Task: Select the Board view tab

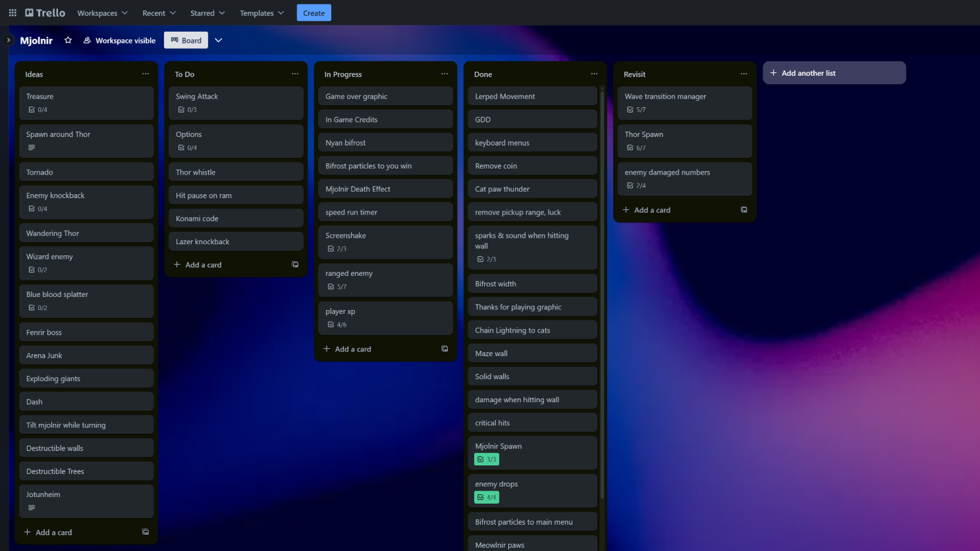Action: [x=186, y=40]
